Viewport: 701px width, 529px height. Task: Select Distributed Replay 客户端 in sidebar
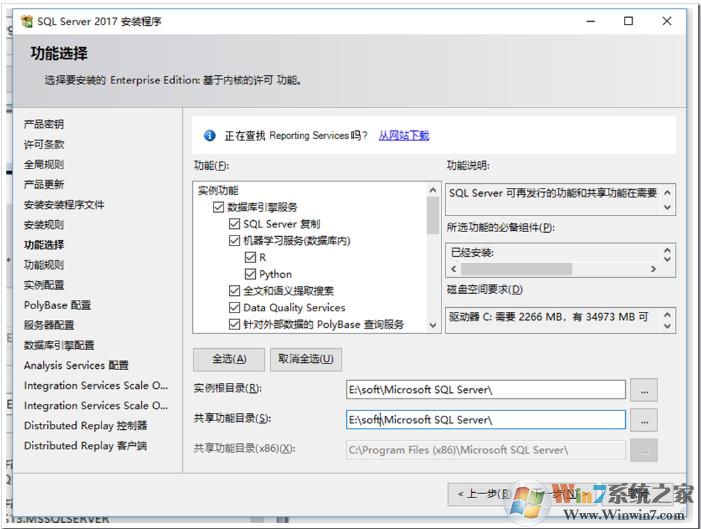tap(85, 446)
